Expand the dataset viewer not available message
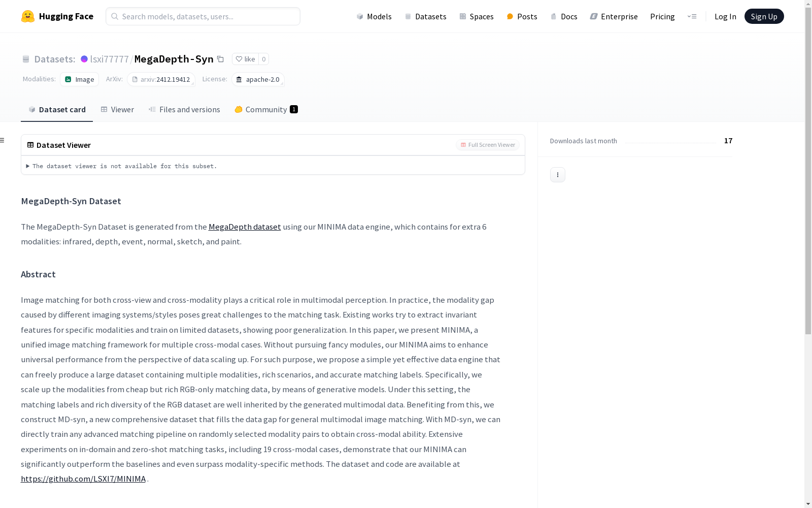Image resolution: width=812 pixels, height=508 pixels. click(122, 166)
